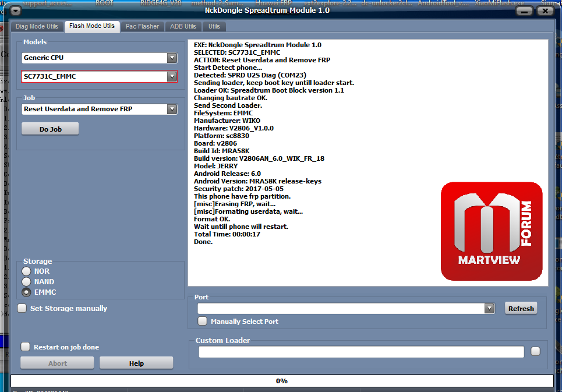Select EMMC storage radio button
This screenshot has width=562, height=392.
pos(26,292)
